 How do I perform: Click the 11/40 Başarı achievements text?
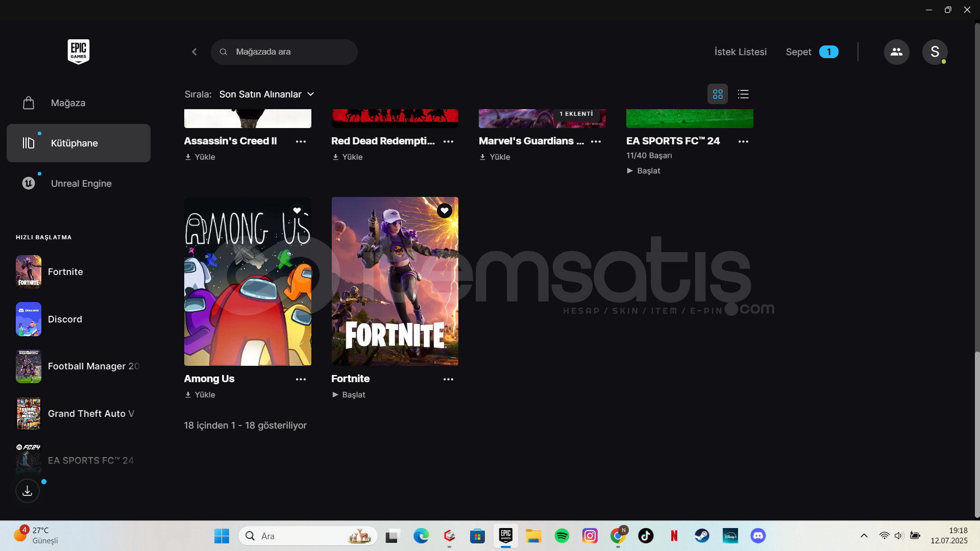coord(649,156)
